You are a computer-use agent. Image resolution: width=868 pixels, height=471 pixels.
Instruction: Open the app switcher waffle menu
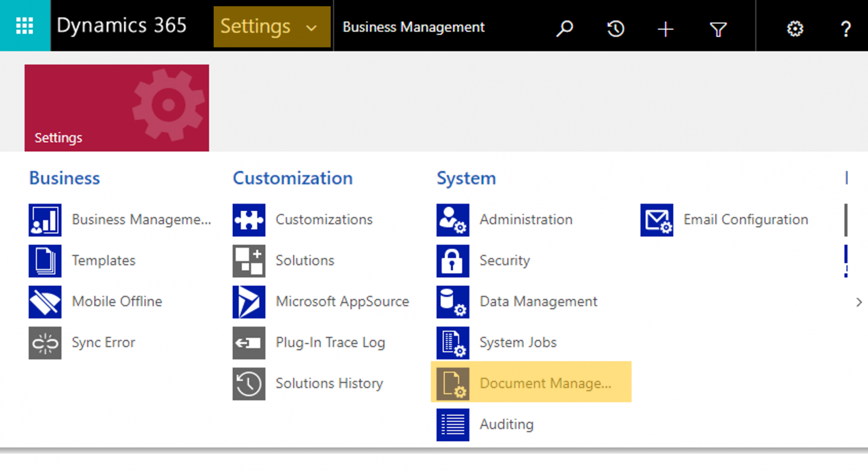click(25, 25)
